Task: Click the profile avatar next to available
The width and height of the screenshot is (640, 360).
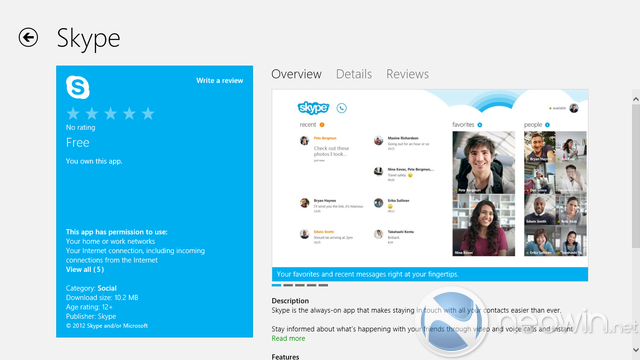Action: 574,108
